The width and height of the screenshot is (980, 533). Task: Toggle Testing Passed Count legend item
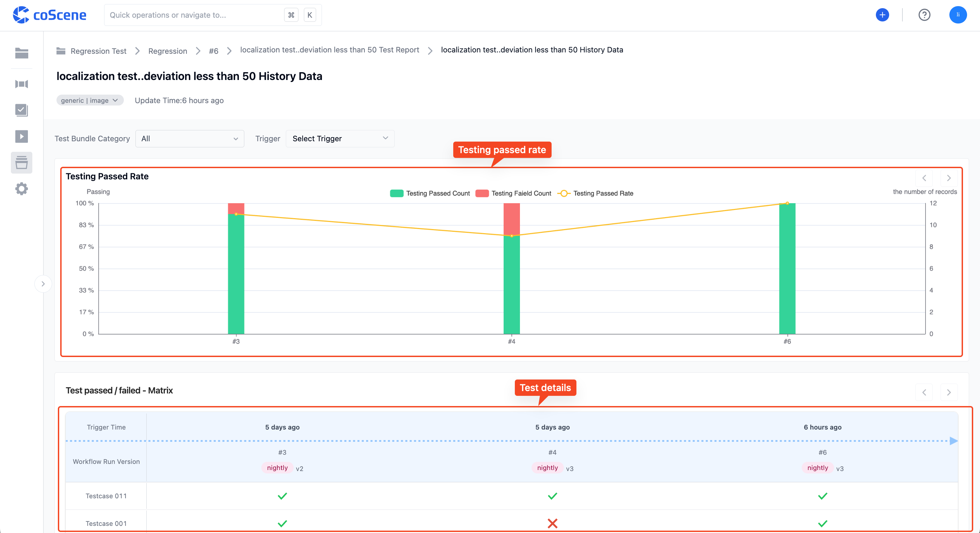click(x=430, y=193)
